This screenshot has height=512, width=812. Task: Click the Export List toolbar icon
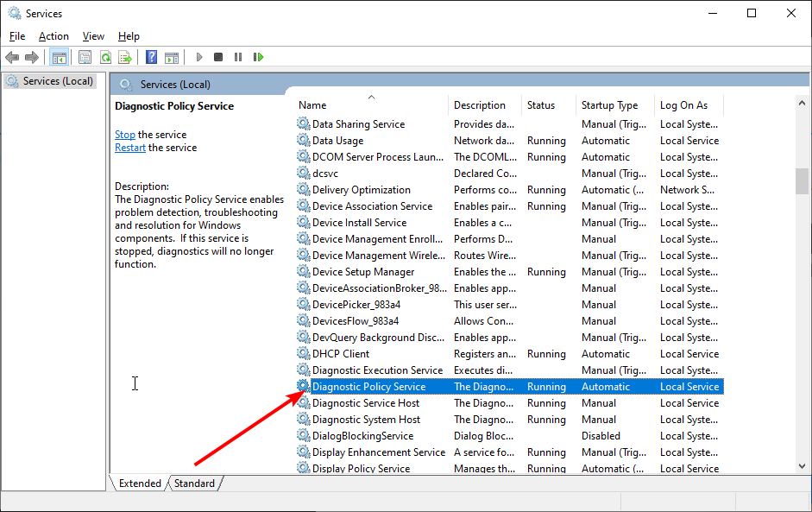click(x=125, y=57)
